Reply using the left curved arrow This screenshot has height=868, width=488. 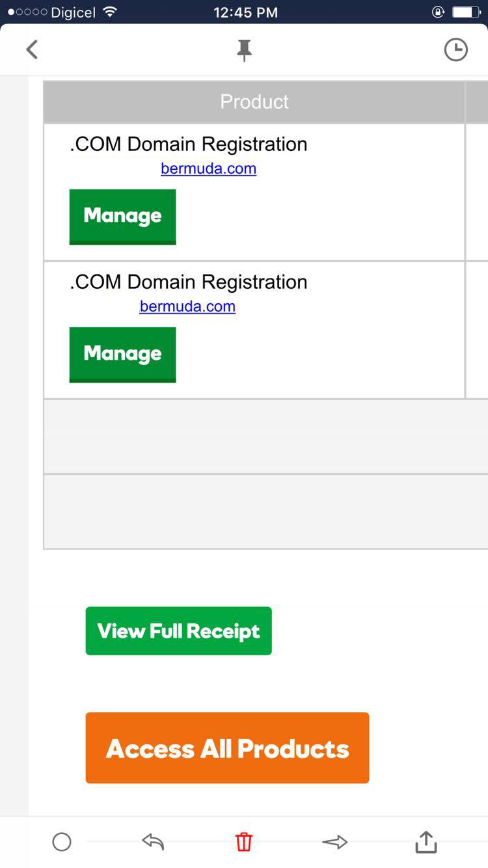pyautogui.click(x=153, y=842)
